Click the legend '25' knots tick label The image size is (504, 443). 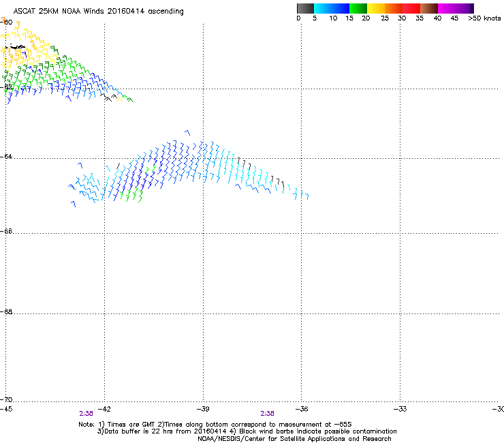tap(385, 18)
